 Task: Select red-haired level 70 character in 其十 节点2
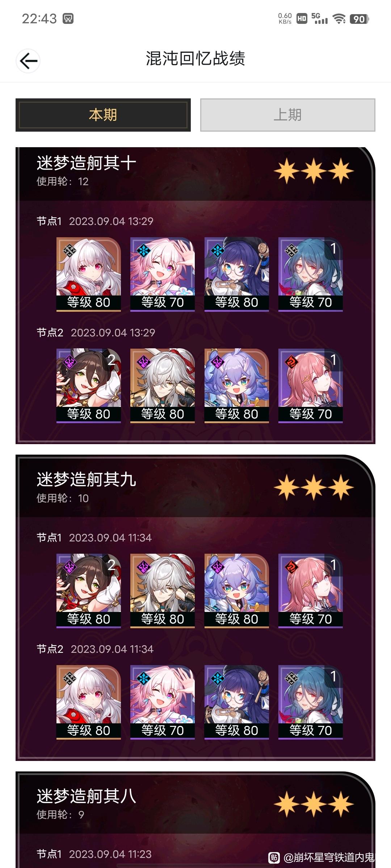(311, 386)
